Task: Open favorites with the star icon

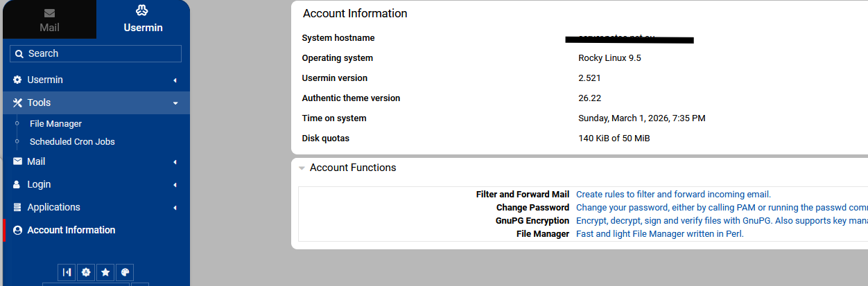Action: pos(105,272)
